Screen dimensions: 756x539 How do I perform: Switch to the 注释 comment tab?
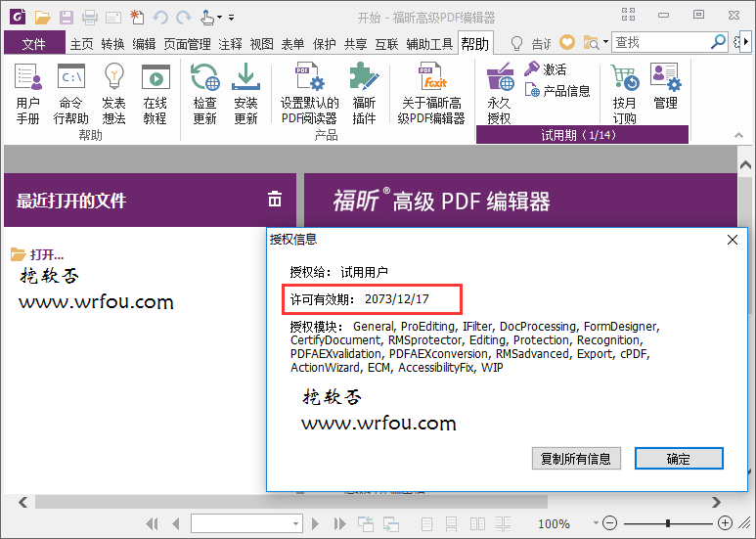click(x=230, y=44)
